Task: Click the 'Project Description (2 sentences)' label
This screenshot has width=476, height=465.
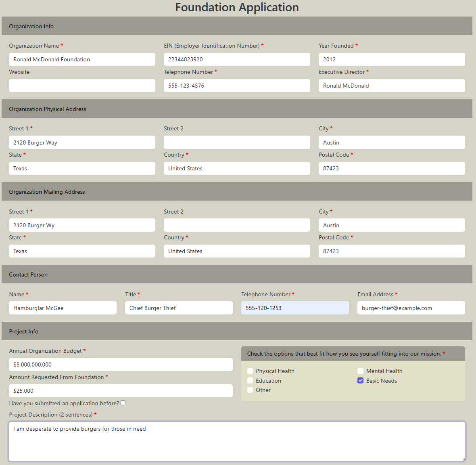Action: click(x=51, y=415)
